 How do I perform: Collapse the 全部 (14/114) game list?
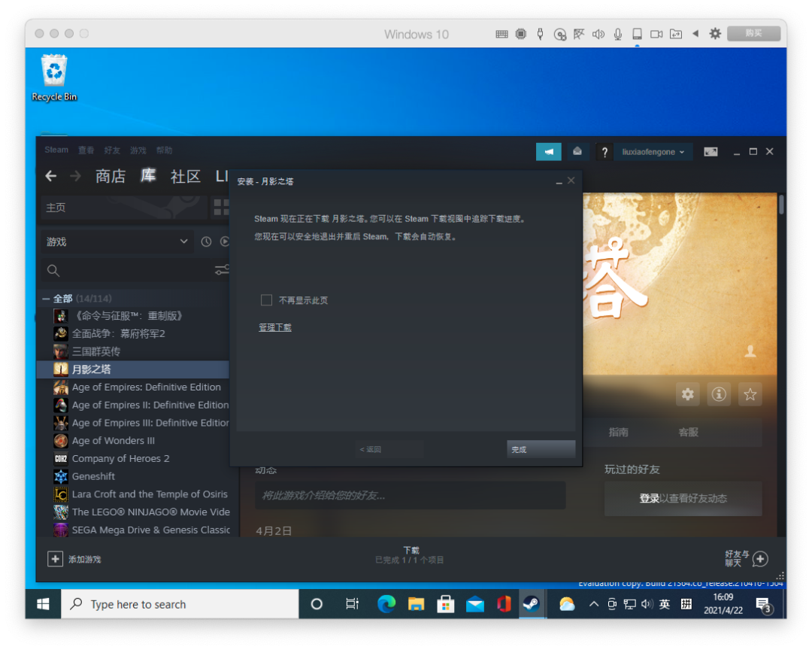pyautogui.click(x=46, y=299)
